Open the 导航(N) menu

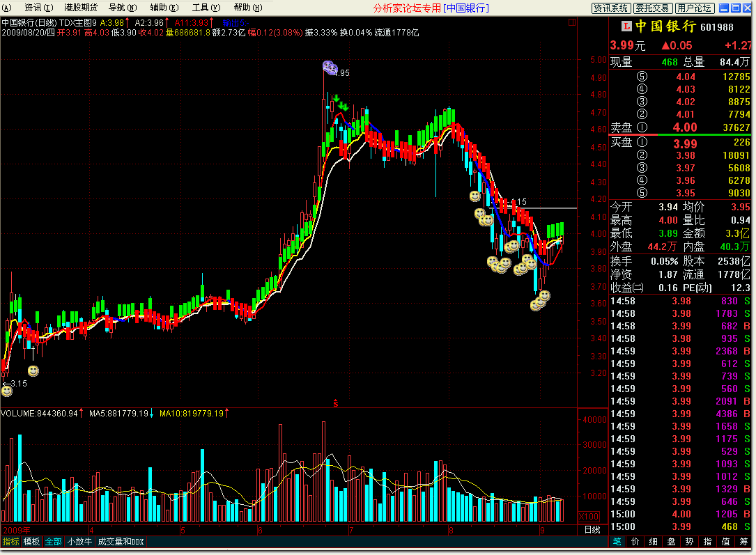(x=123, y=8)
